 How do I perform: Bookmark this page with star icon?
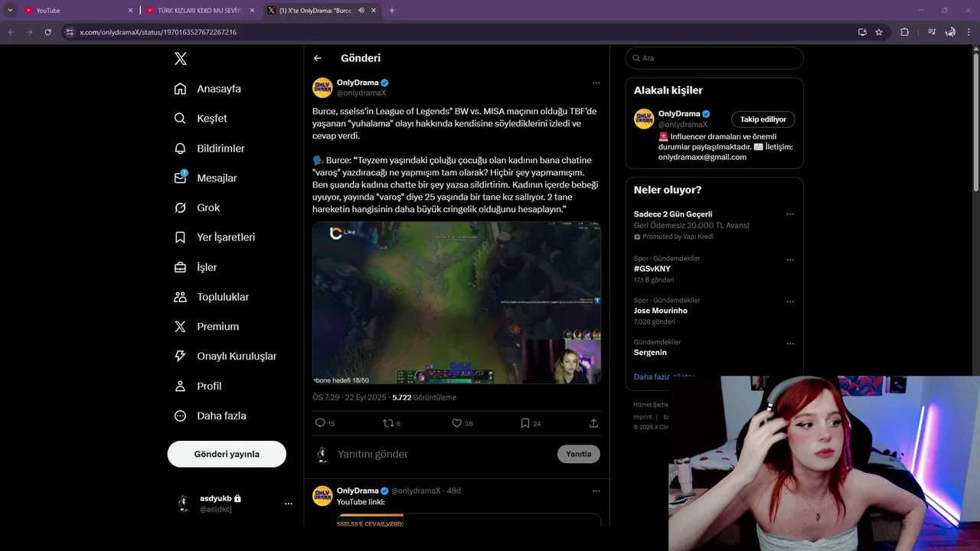point(879,32)
